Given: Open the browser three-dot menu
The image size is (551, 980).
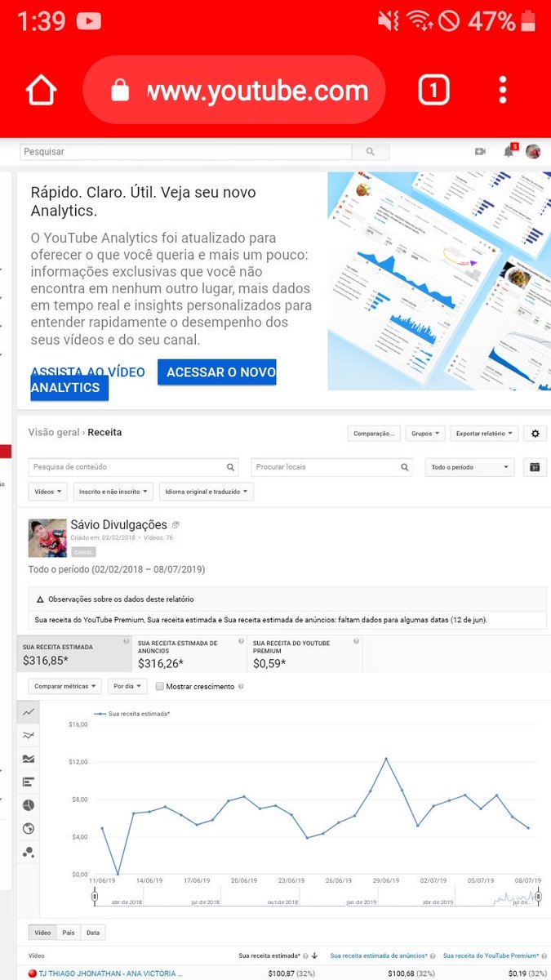Looking at the screenshot, I should (503, 90).
